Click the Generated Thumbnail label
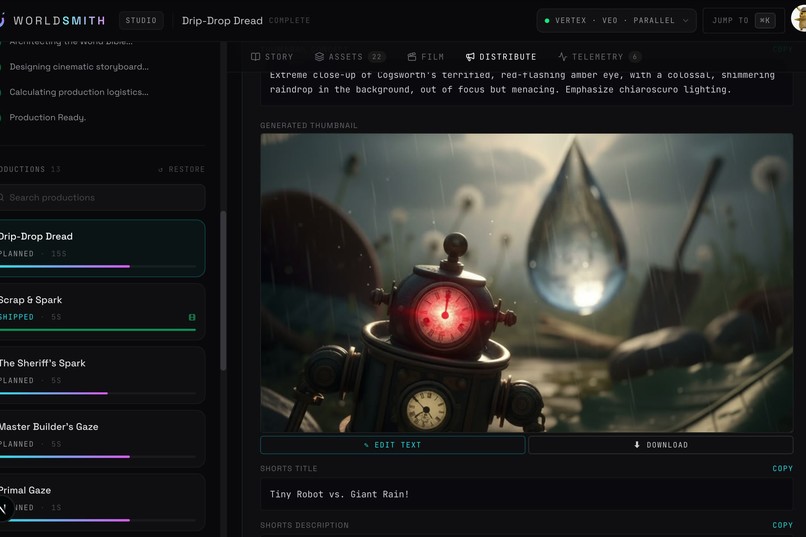The width and height of the screenshot is (806, 537). (x=308, y=125)
